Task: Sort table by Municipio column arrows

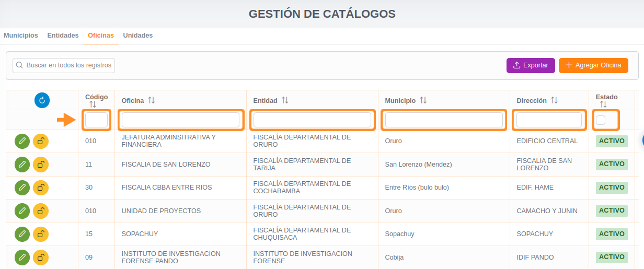Action: (423, 100)
